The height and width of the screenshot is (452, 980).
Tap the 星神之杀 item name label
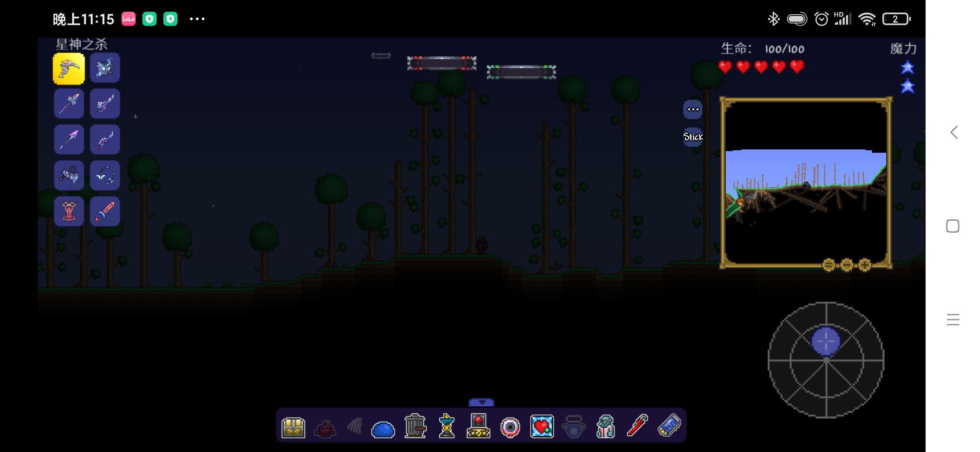click(82, 44)
